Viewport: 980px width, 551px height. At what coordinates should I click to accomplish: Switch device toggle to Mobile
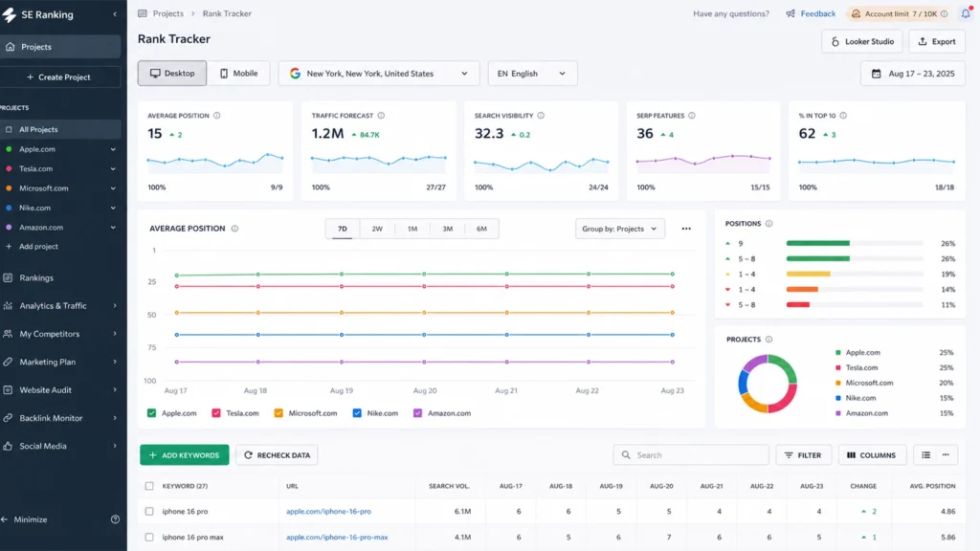point(238,73)
